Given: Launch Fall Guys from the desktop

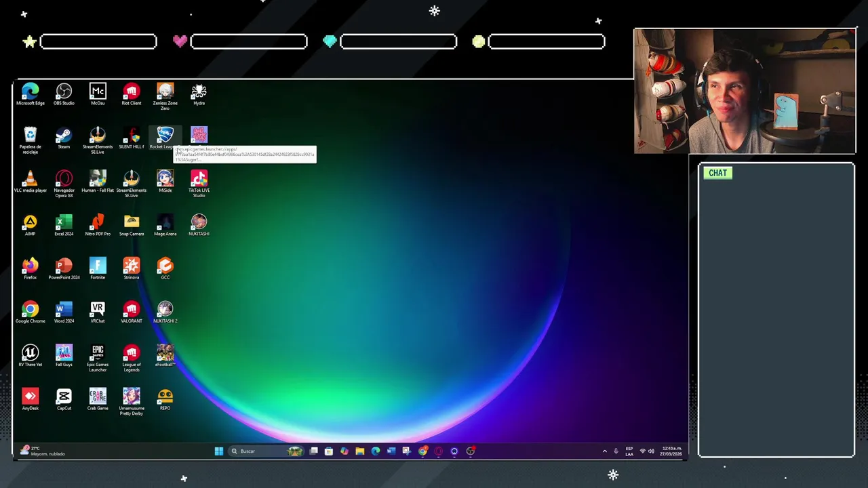Looking at the screenshot, I should pos(64,356).
